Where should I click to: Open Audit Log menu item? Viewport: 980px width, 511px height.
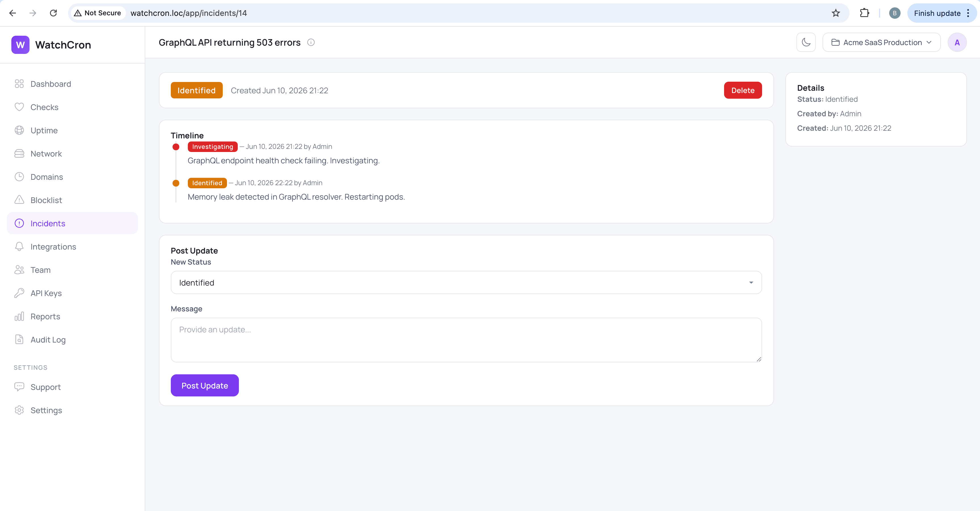[72, 339]
